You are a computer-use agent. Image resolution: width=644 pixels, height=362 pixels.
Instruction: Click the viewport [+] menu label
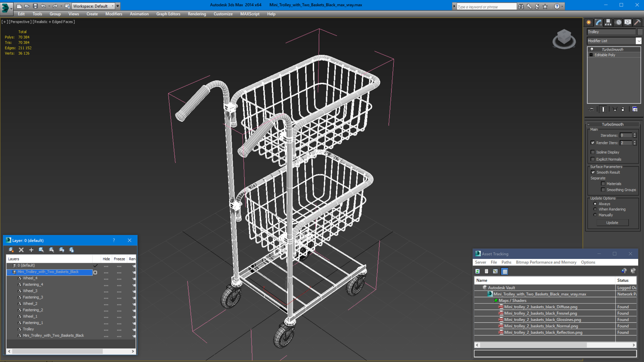tap(4, 22)
